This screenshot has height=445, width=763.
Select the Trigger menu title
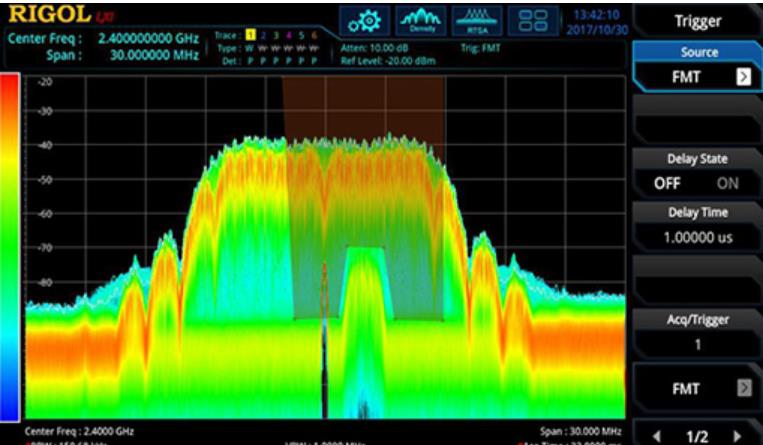698,20
